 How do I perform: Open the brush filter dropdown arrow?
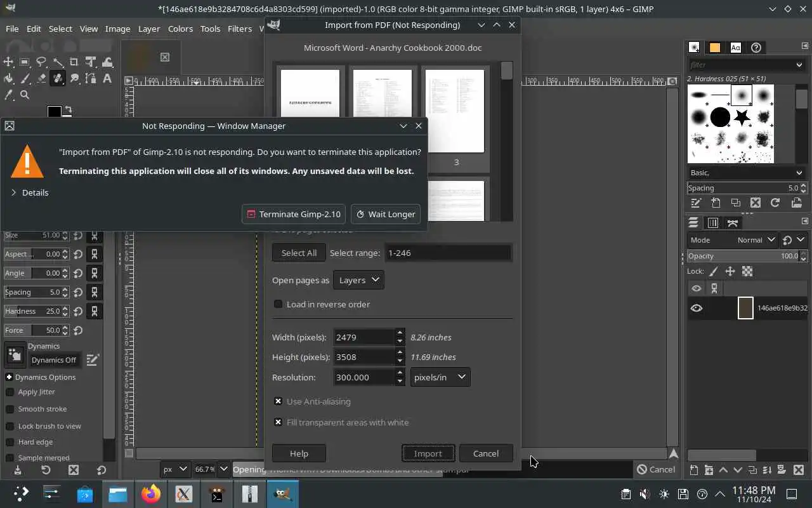799,65
